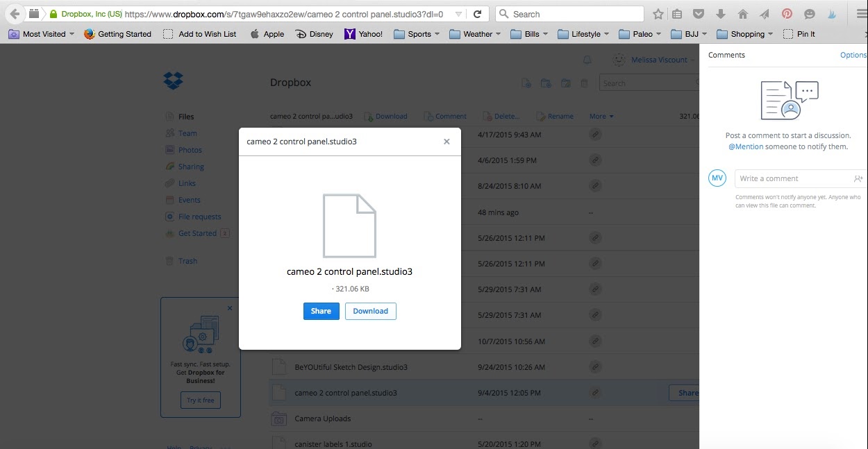The width and height of the screenshot is (868, 449).
Task: Click Rename in file action toolbar
Action: [x=555, y=116]
